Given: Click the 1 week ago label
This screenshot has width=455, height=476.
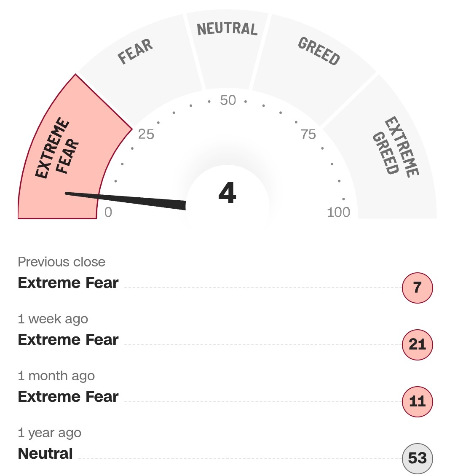Looking at the screenshot, I should click(x=53, y=319).
